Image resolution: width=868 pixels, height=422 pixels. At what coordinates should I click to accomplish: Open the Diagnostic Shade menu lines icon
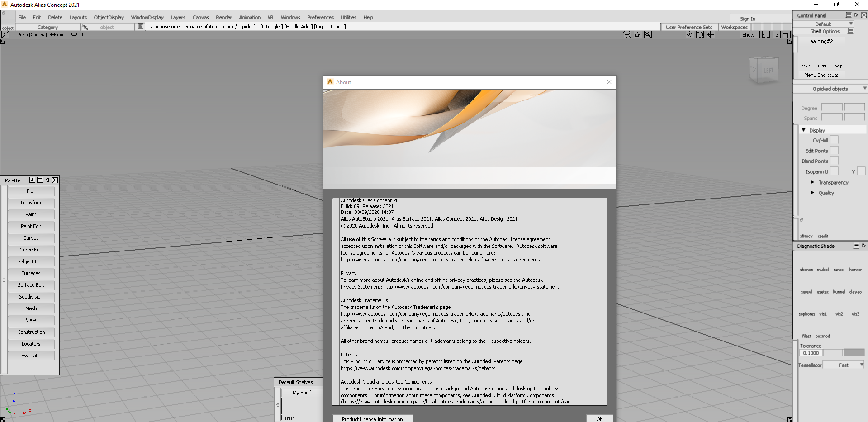click(856, 246)
